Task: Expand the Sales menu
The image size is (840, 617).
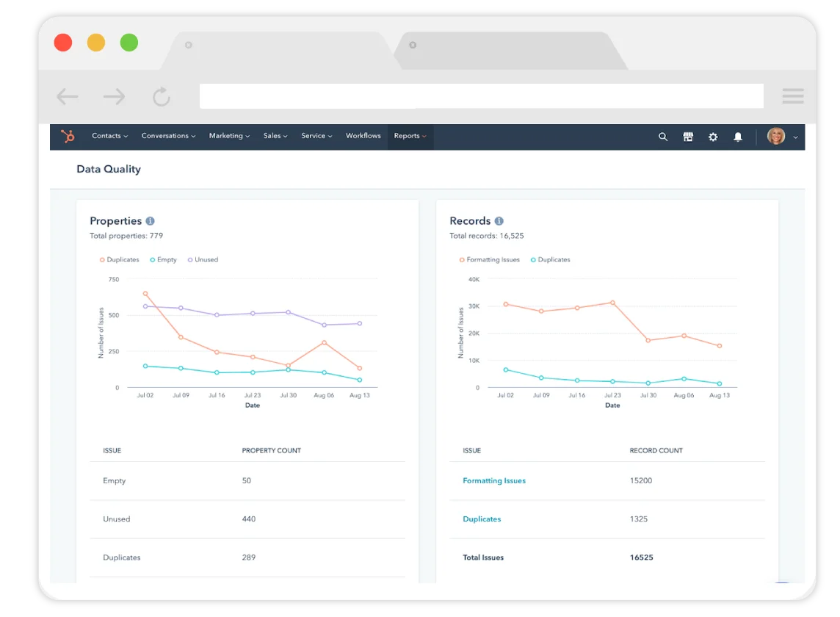Action: pyautogui.click(x=275, y=136)
